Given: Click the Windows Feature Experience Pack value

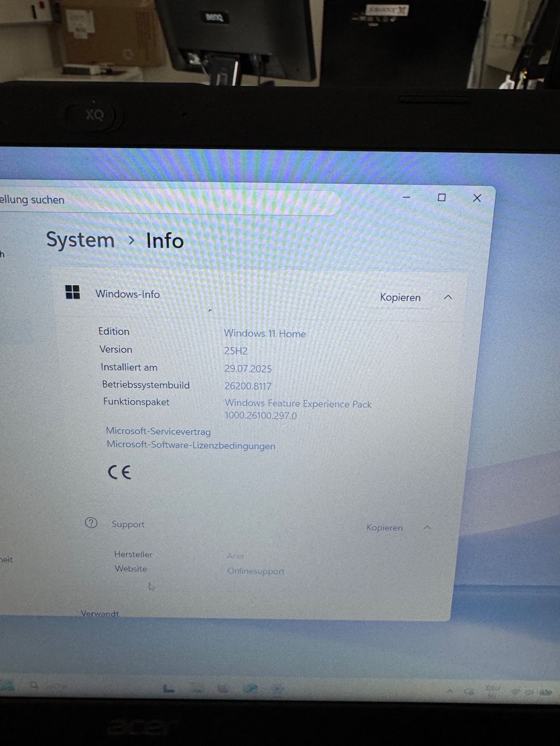Looking at the screenshot, I should point(298,409).
